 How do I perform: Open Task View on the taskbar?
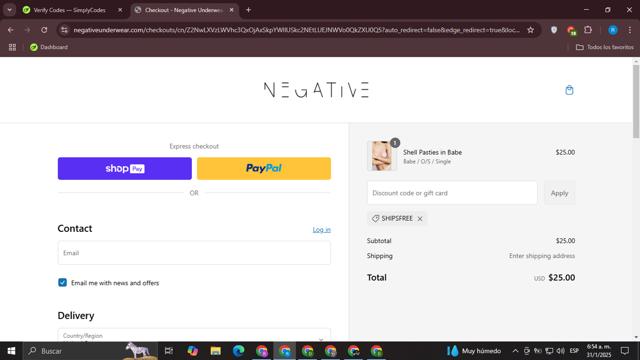point(169,351)
